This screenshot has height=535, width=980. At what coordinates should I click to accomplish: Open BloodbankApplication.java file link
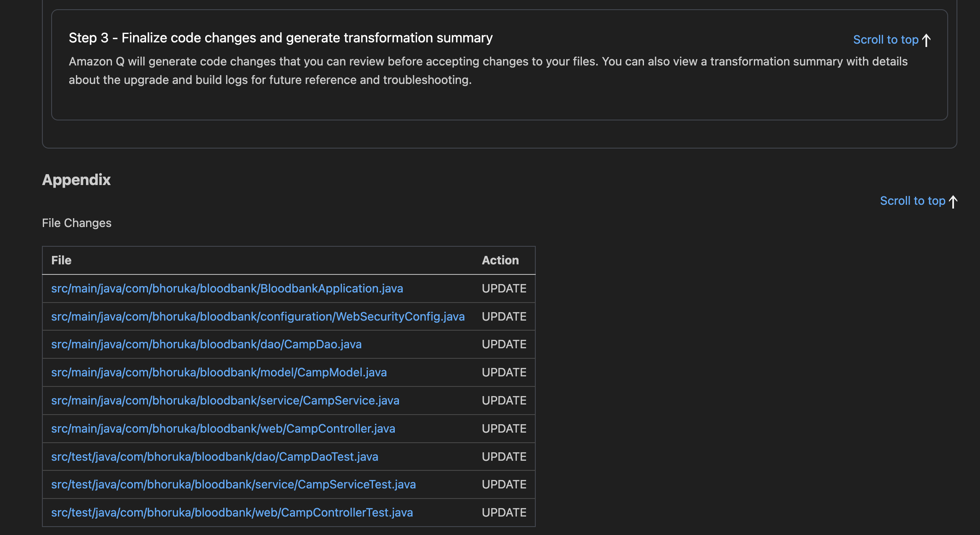[227, 288]
